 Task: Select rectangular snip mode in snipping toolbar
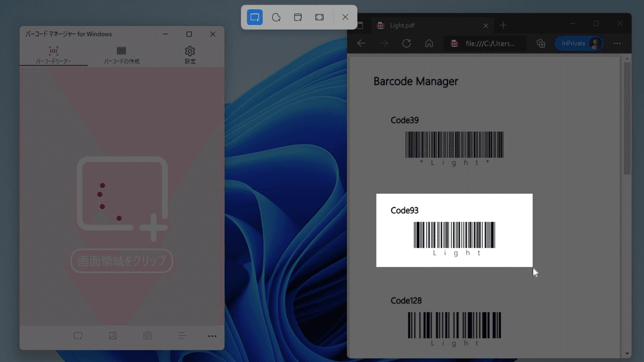[x=255, y=17]
